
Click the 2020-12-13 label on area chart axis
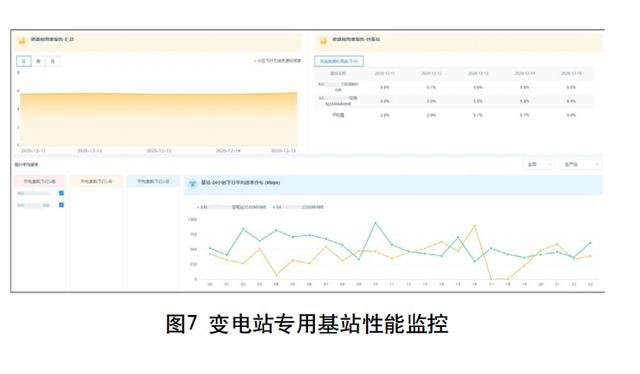159,151
